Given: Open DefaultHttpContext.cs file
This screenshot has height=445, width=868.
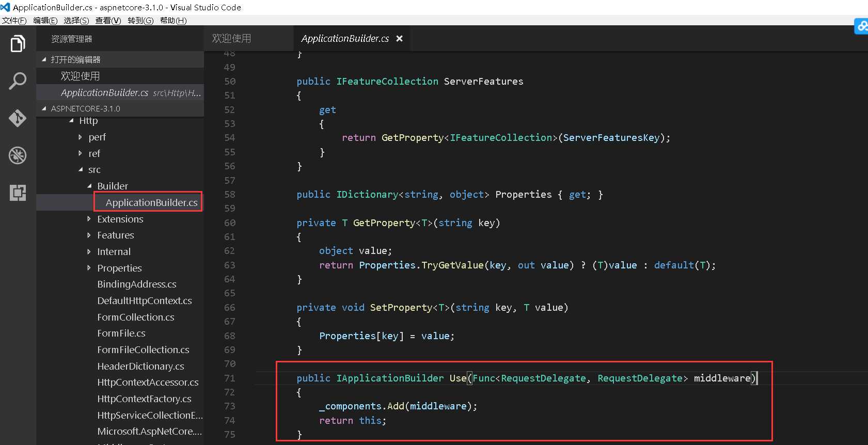Looking at the screenshot, I should coord(145,301).
